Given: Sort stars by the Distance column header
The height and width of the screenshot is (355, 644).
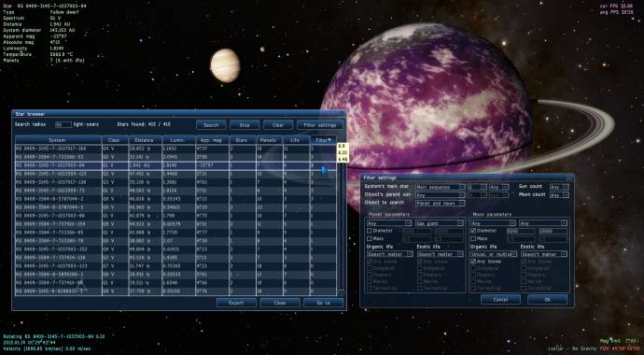Looking at the screenshot, I should click(146, 140).
